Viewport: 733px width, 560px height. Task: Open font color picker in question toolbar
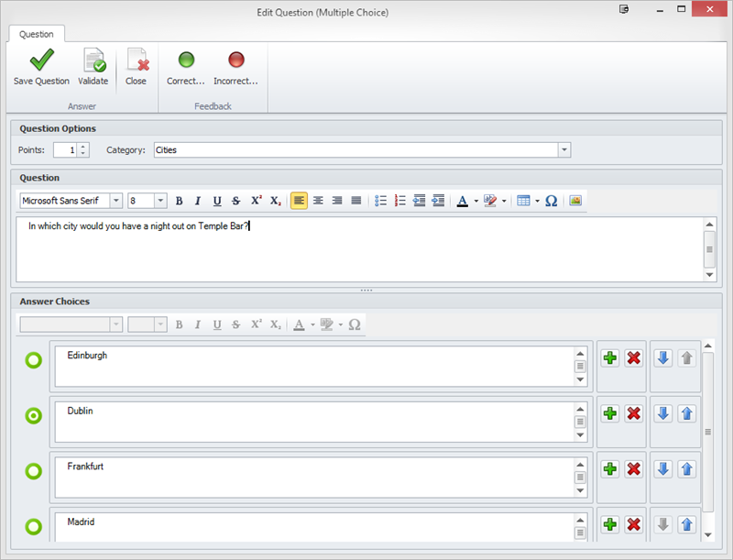coord(463,201)
